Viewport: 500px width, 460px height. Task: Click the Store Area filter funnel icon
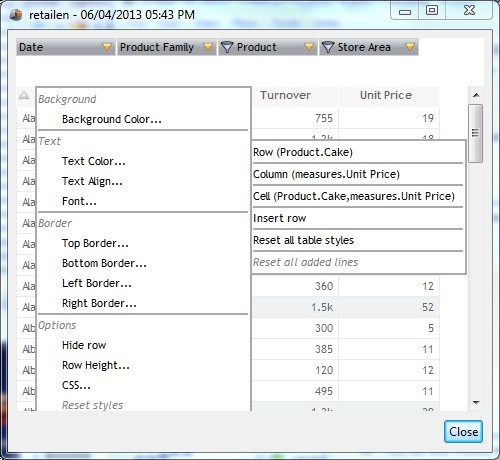(328, 47)
